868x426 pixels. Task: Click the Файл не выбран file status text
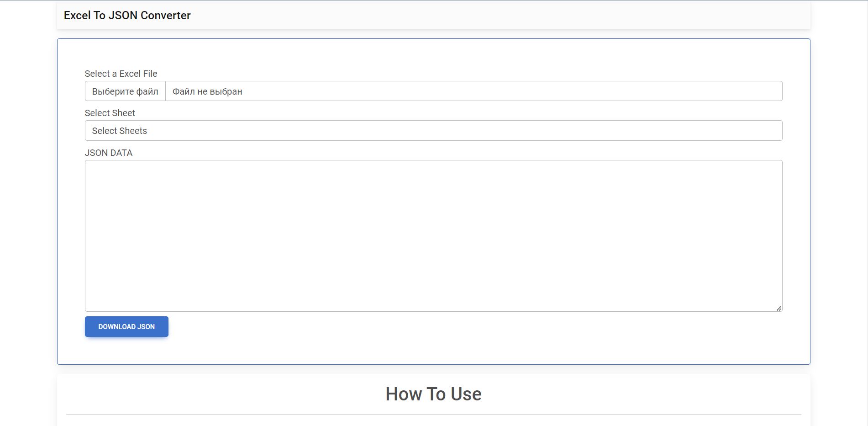207,91
